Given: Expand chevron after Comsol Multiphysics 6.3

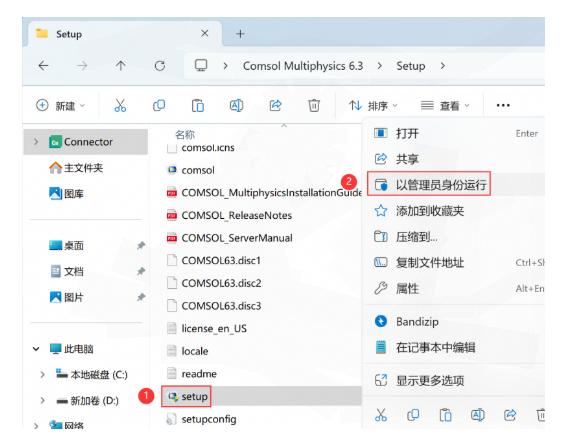Looking at the screenshot, I should click(380, 66).
